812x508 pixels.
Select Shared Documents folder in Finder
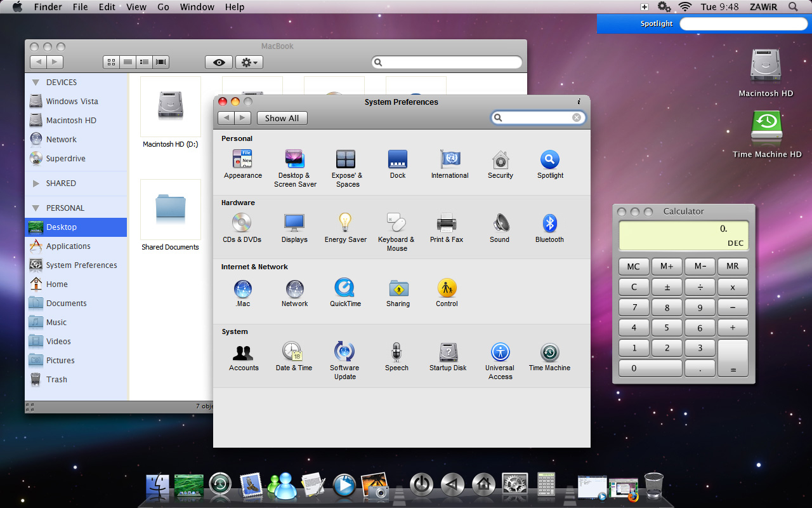(170, 215)
